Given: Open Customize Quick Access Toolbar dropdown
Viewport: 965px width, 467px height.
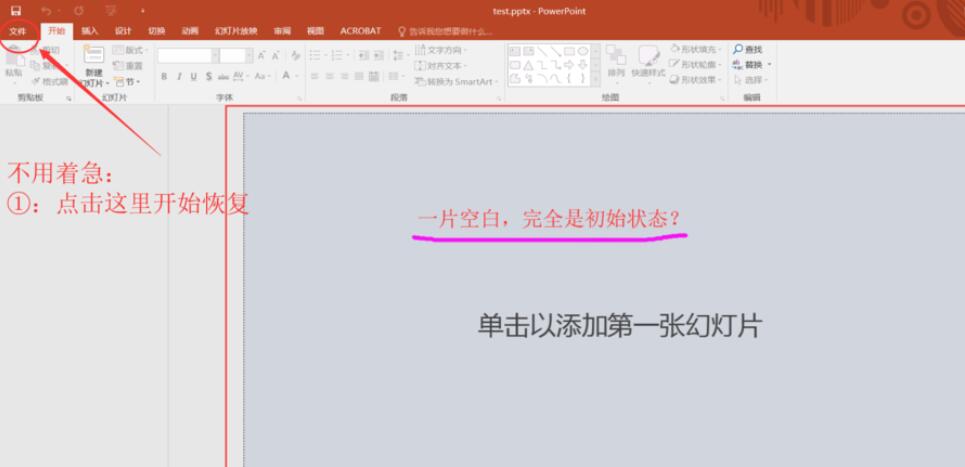Looking at the screenshot, I should pos(143,11).
